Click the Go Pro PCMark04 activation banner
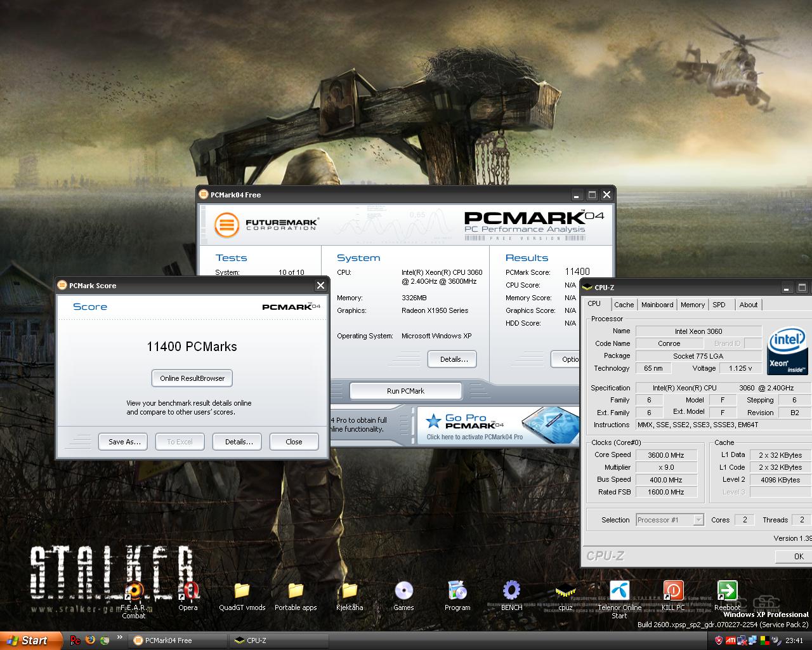The height and width of the screenshot is (650, 812). (498, 425)
